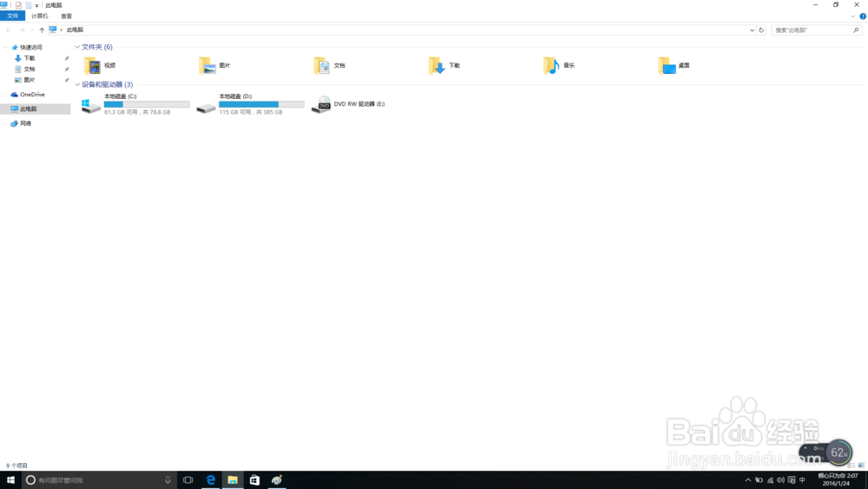Open the address bar history dropdown

(x=752, y=30)
